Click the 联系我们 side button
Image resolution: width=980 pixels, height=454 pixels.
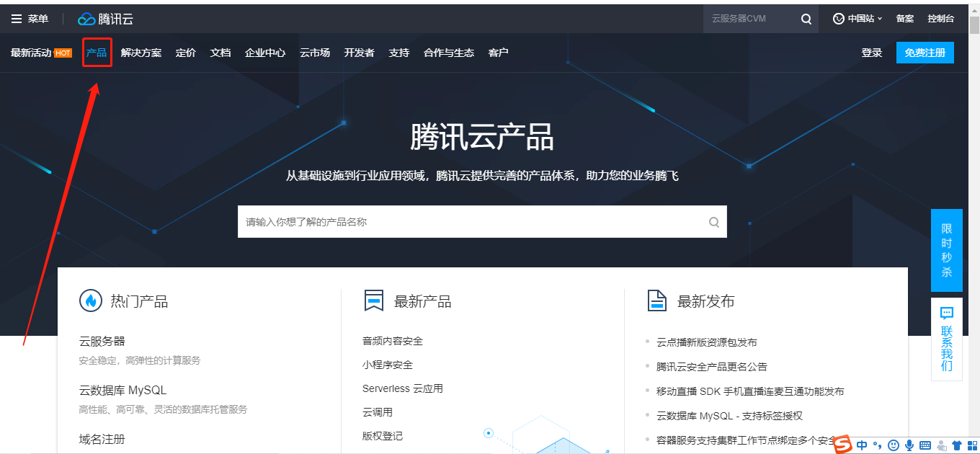tap(947, 339)
